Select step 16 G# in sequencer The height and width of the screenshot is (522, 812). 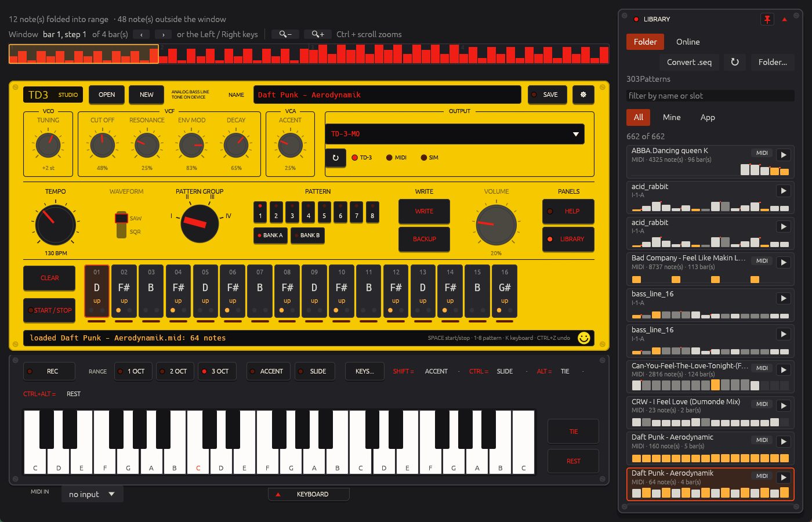coord(505,292)
